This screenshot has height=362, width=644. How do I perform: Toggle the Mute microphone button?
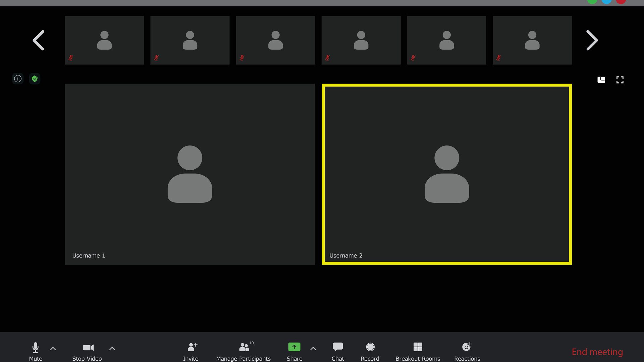pos(35,348)
